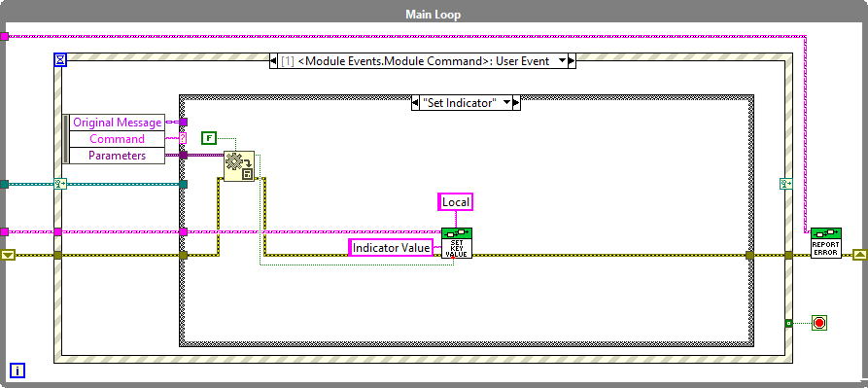Click the case selector '?' terminal

click(x=184, y=138)
